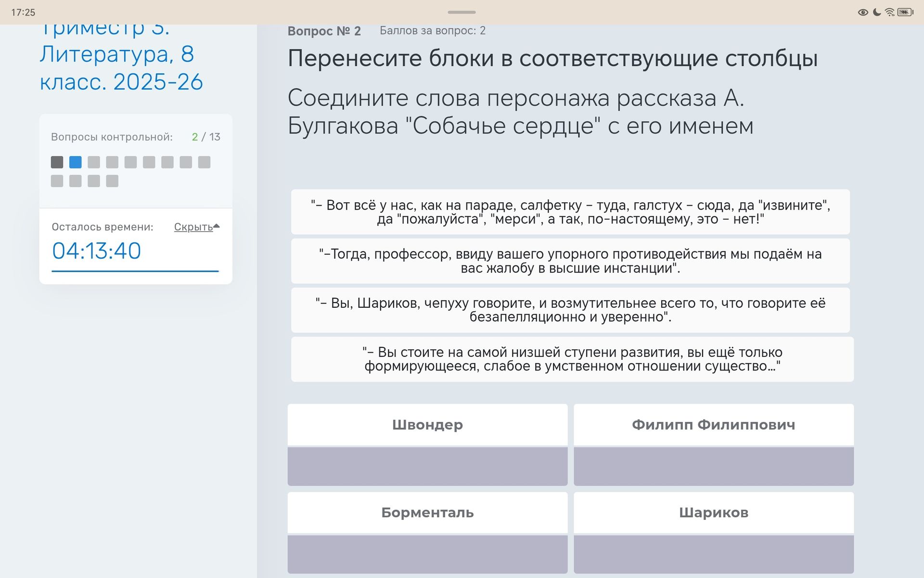
Task: Go to question 9 square, last in first row
Action: (204, 162)
